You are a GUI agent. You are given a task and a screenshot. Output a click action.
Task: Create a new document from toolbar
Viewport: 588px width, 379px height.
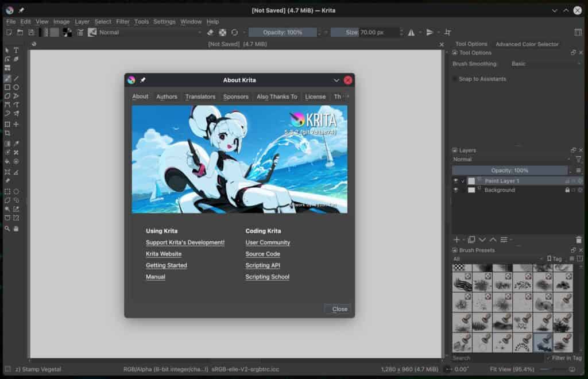(9, 33)
